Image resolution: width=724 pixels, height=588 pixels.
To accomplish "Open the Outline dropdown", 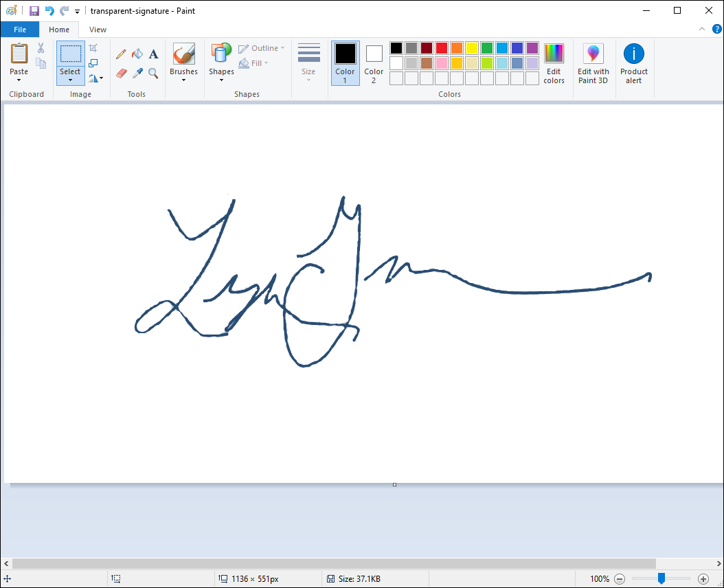I will [x=262, y=48].
